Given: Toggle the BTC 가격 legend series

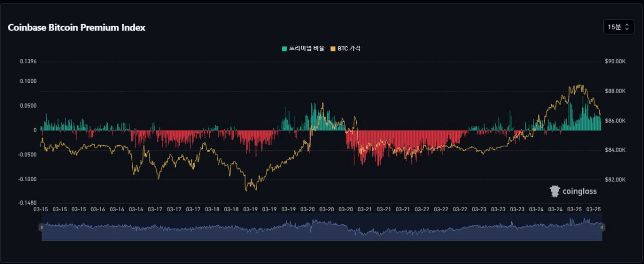Looking at the screenshot, I should coord(345,49).
